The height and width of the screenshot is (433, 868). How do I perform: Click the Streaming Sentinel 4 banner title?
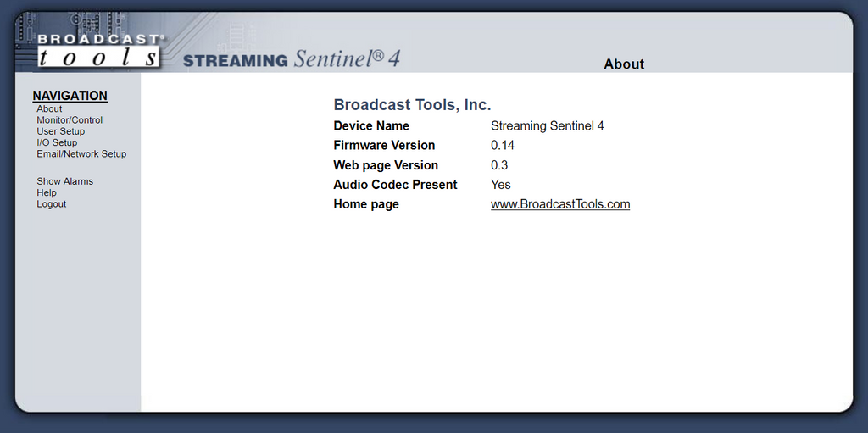click(x=292, y=58)
